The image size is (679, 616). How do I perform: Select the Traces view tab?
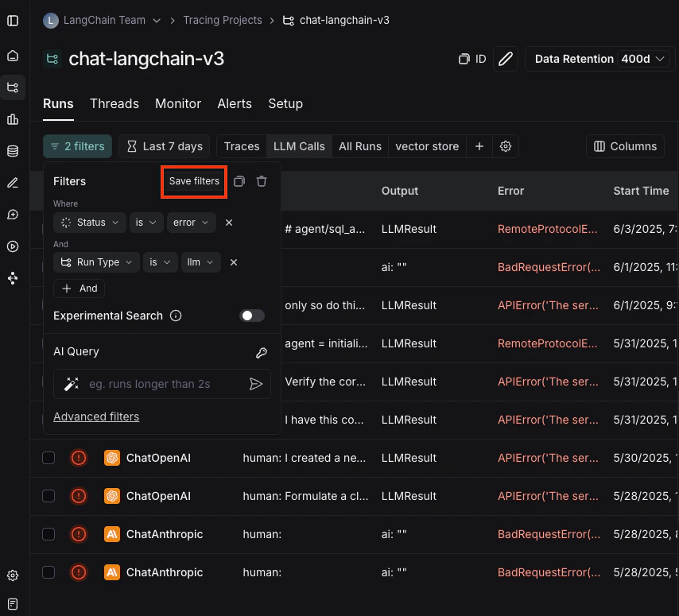[x=242, y=146]
